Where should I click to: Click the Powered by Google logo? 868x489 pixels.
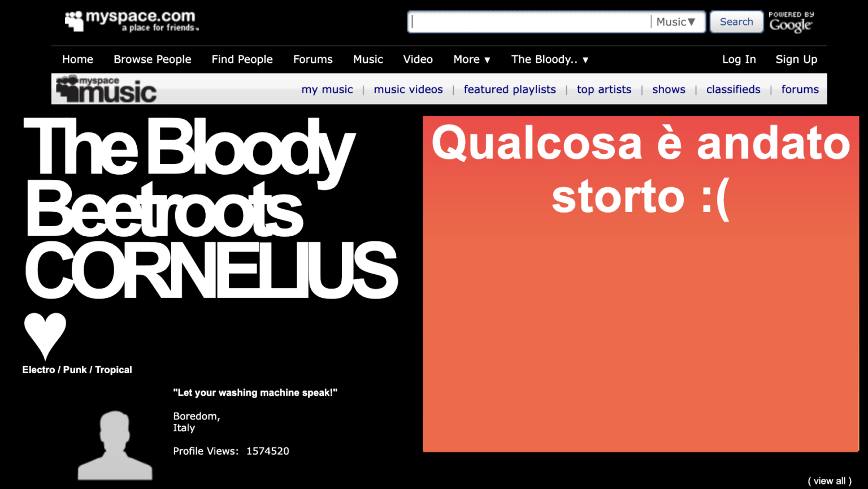pos(791,22)
